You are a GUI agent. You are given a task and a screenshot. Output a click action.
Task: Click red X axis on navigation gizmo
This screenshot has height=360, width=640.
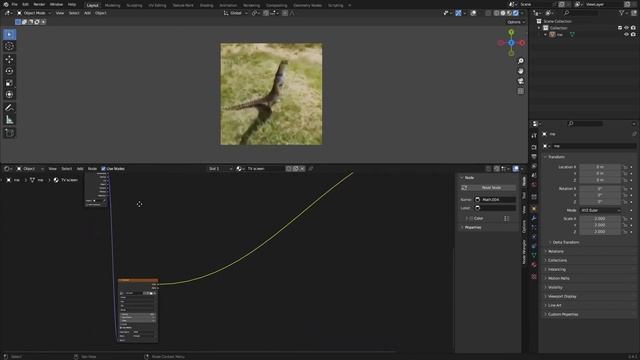522,42
